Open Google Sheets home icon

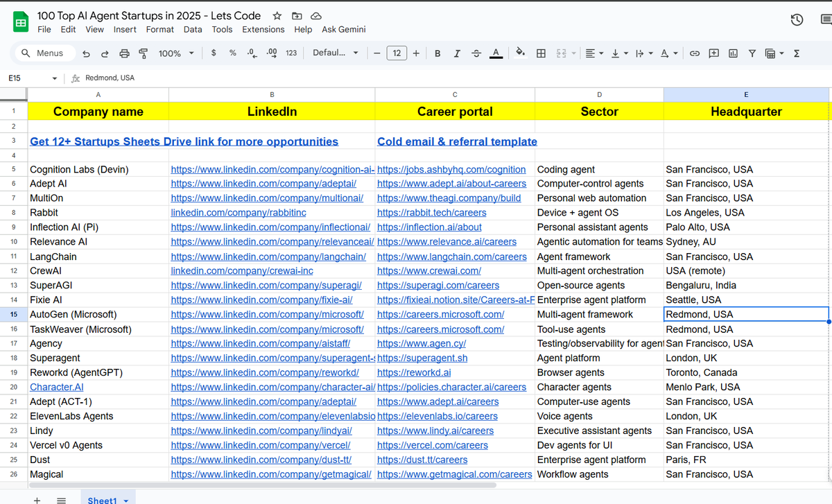pyautogui.click(x=21, y=22)
